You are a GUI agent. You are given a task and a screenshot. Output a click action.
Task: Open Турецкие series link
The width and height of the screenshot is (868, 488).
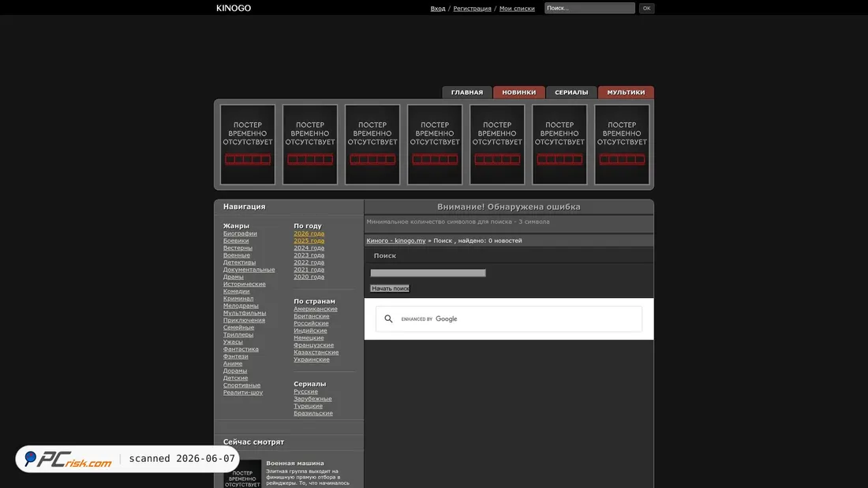coord(308,405)
